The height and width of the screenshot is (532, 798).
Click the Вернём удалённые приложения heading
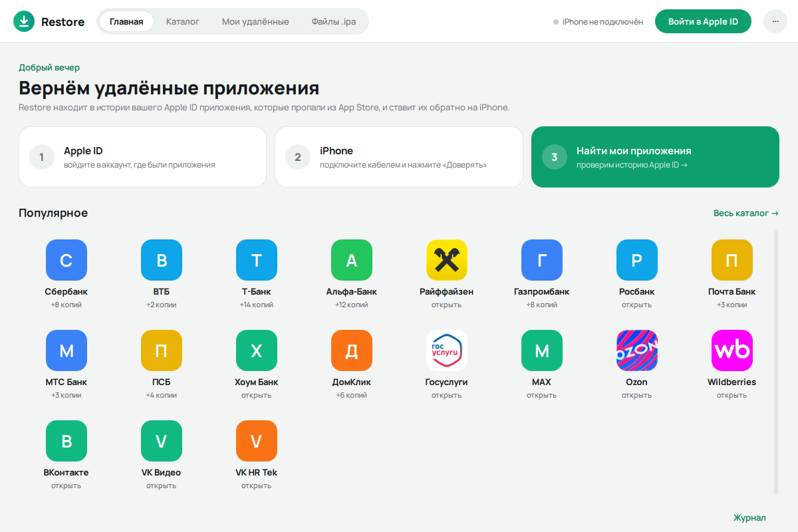pyautogui.click(x=169, y=88)
